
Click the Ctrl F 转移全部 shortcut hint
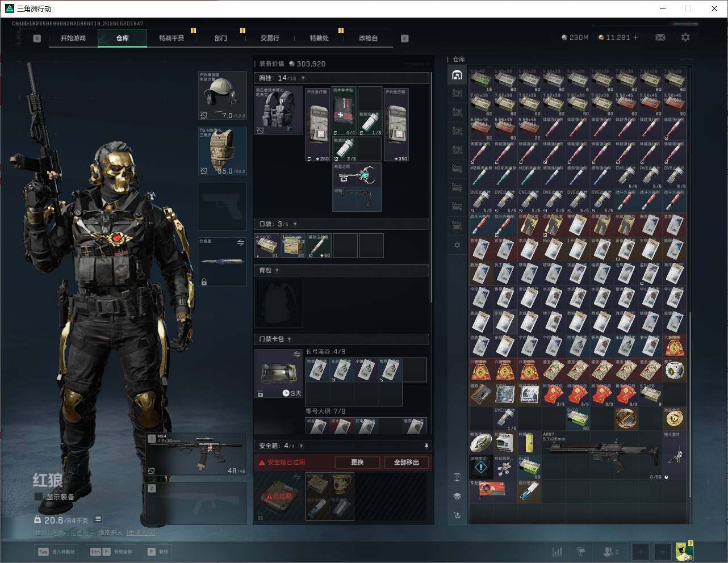[x=111, y=552]
